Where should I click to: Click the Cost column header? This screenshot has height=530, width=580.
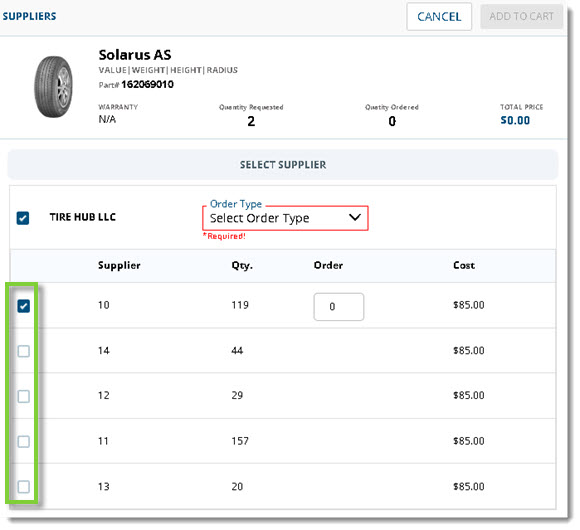coord(464,265)
